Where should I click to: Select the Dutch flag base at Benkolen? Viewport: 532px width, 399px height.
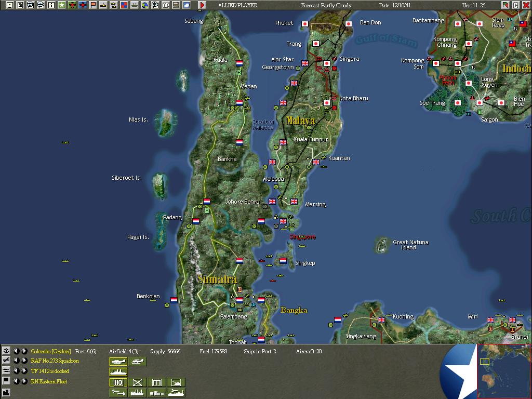click(174, 300)
